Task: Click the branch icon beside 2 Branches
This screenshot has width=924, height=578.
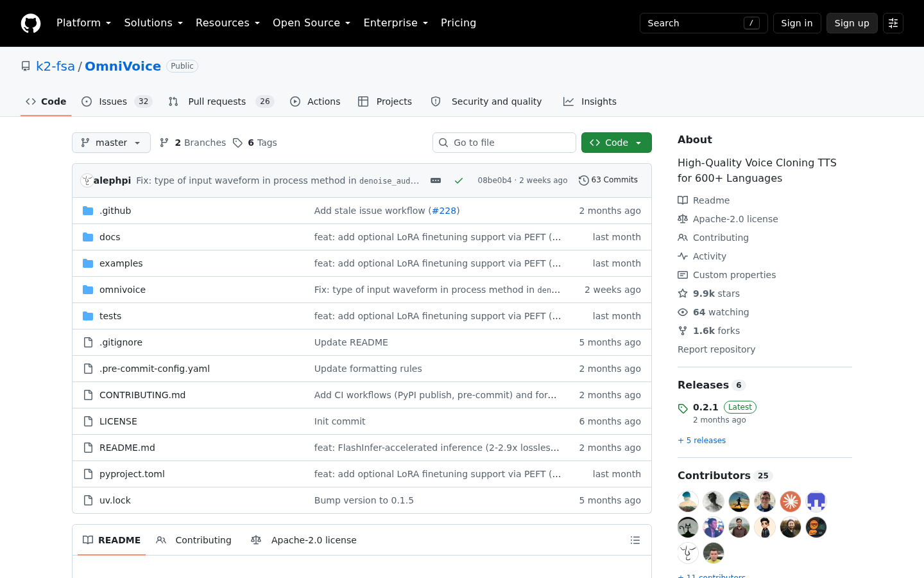Action: [164, 143]
